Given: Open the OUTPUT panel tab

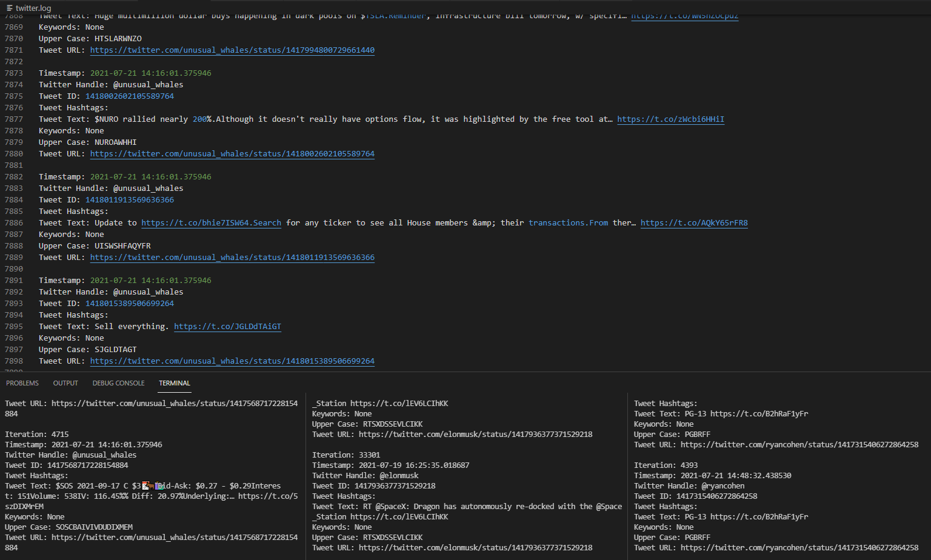Looking at the screenshot, I should (x=65, y=383).
